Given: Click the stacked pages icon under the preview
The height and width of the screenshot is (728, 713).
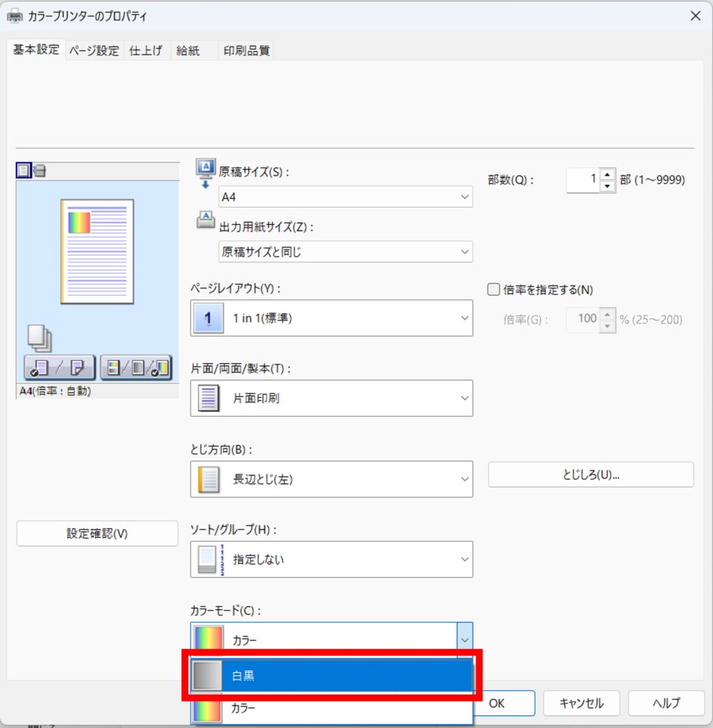Looking at the screenshot, I should click(39, 338).
